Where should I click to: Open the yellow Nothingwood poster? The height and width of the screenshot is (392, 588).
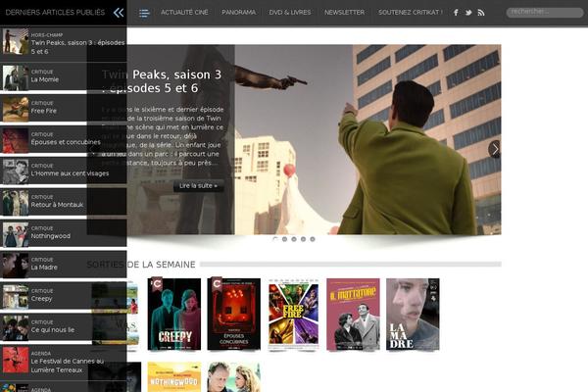(174, 377)
